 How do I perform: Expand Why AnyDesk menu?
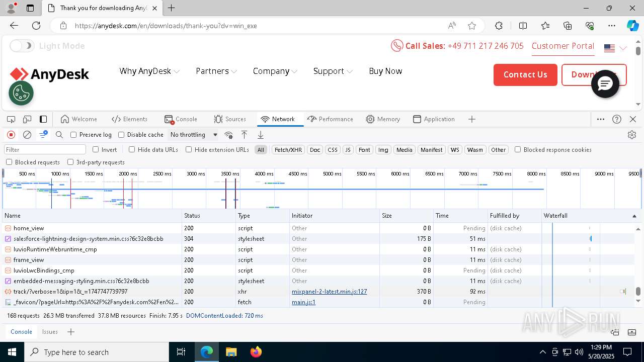(149, 71)
